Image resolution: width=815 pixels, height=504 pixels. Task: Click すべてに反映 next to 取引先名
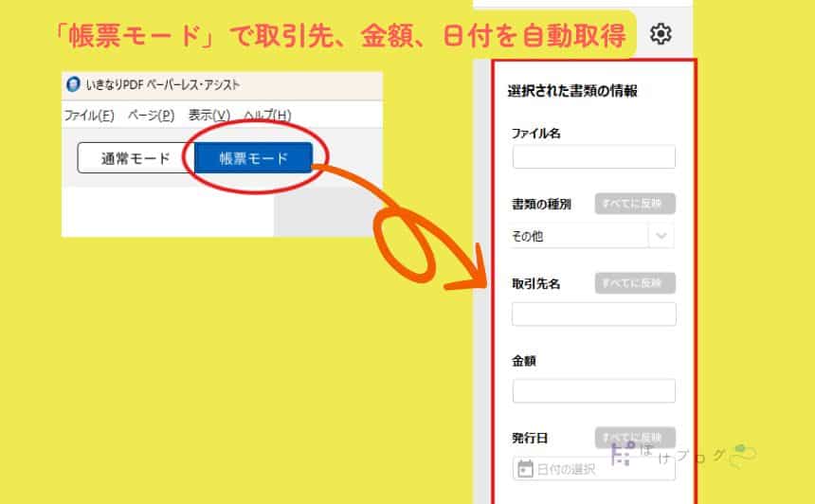point(635,283)
